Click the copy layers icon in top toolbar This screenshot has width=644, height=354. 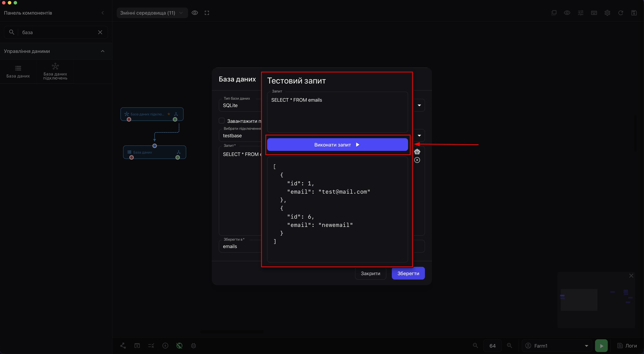[x=554, y=13]
